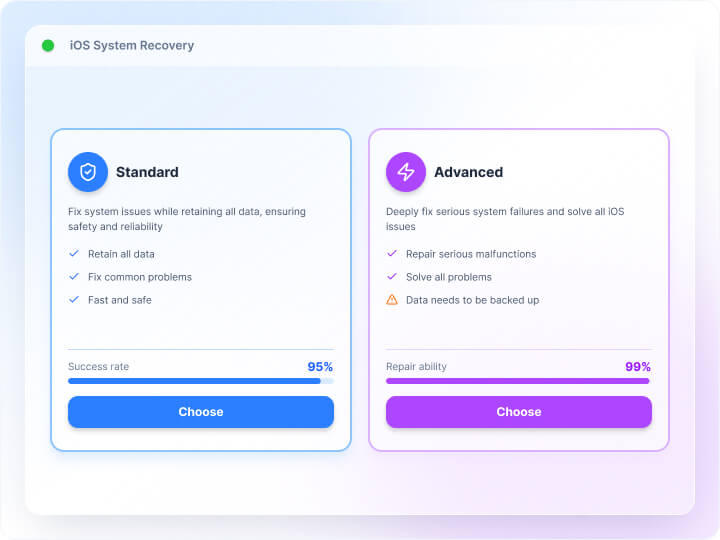Click the Repair ability label
The width and height of the screenshot is (720, 540).
(416, 366)
